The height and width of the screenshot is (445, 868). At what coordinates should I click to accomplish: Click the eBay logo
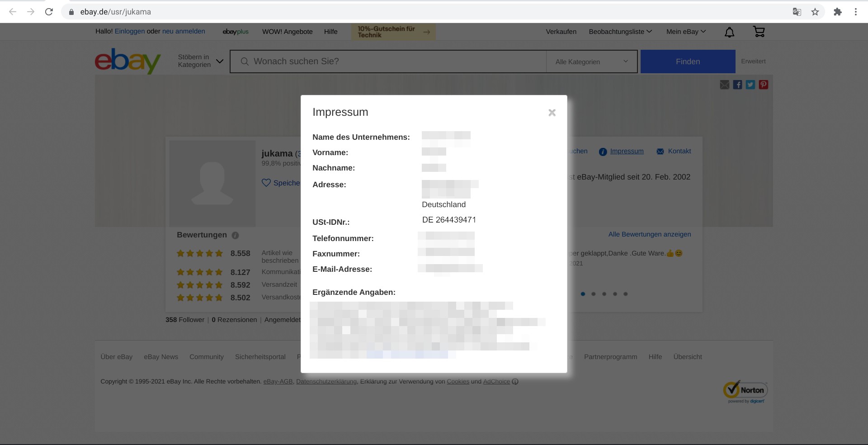tap(127, 61)
